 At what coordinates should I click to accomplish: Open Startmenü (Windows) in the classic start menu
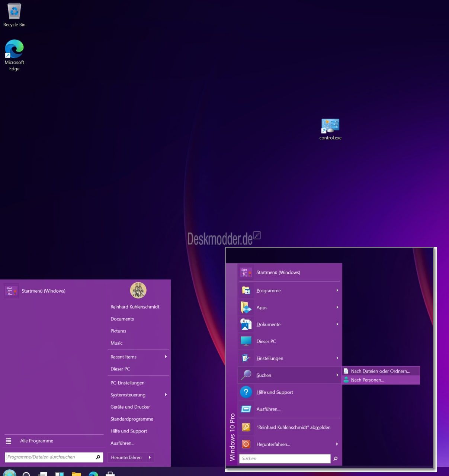click(289, 272)
